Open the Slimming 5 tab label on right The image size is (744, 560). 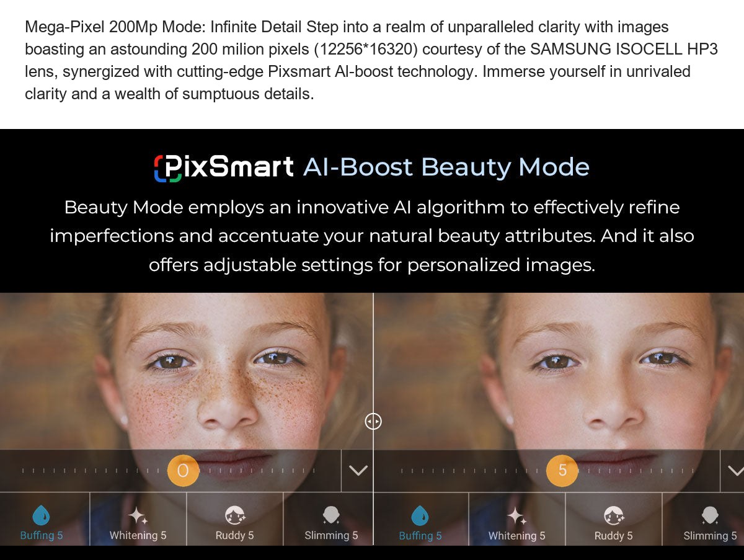710,536
